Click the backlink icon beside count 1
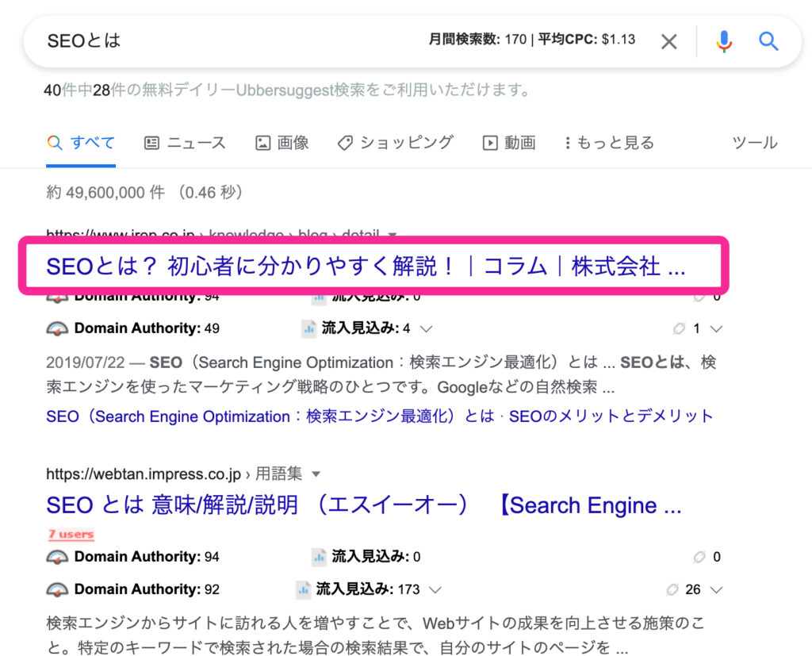Screen dimensions: 812x656 (679, 328)
